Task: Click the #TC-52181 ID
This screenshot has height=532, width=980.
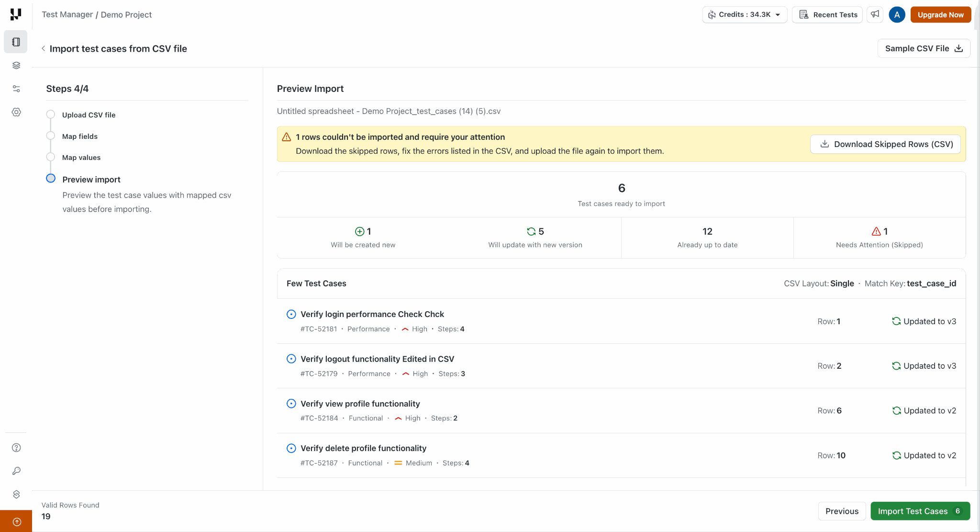Action: pyautogui.click(x=319, y=329)
